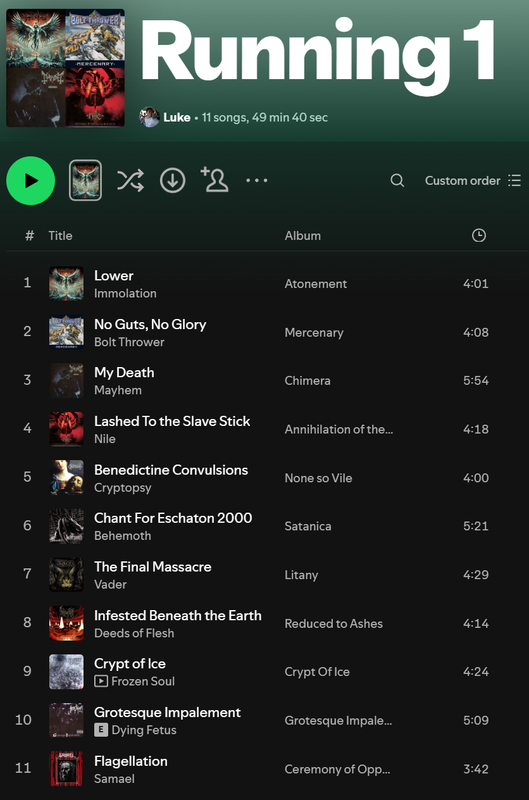Open the Litany album link

pyautogui.click(x=301, y=575)
